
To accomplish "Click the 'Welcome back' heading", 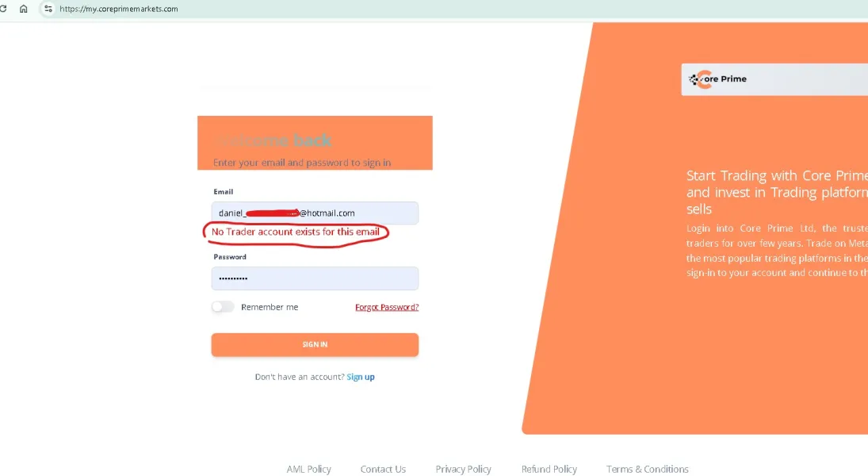I will tap(273, 140).
